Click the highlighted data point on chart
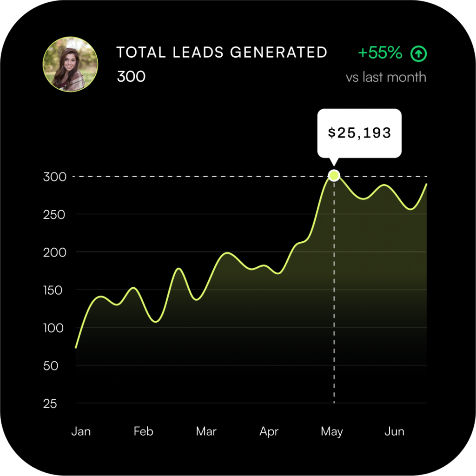This screenshot has height=476, width=476. (x=334, y=176)
